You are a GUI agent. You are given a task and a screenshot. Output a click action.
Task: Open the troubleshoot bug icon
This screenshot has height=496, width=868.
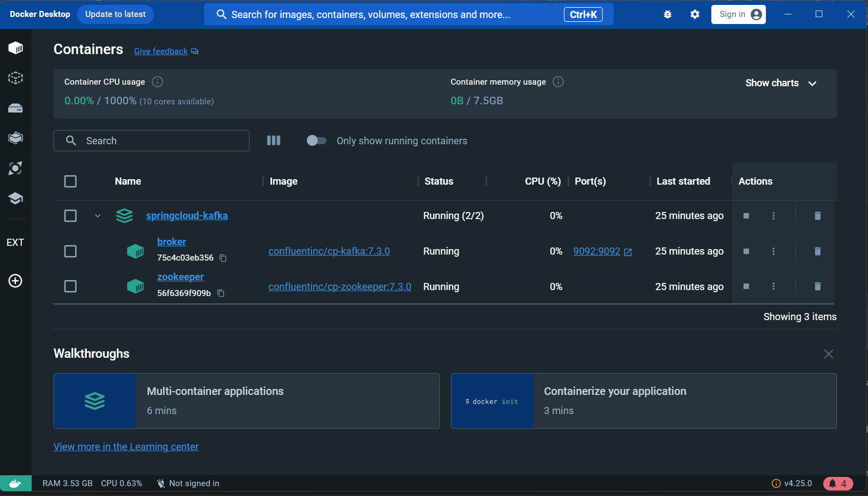668,15
